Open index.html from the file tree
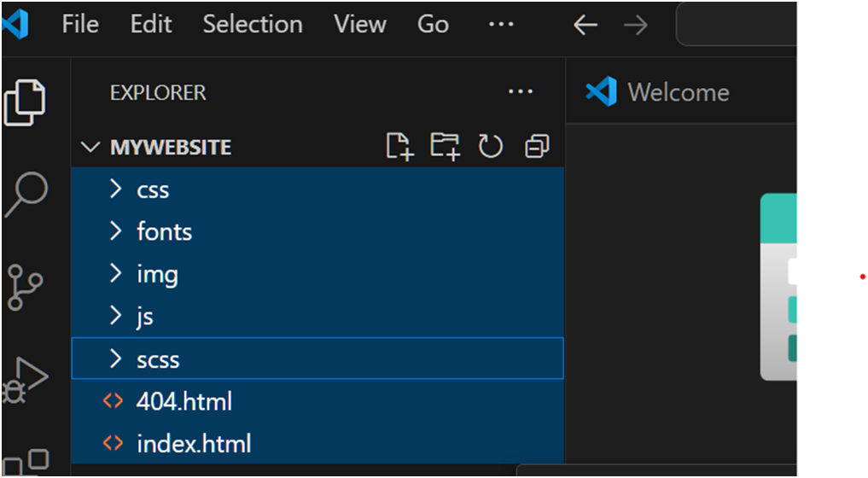This screenshot has width=868, height=478. pos(317,444)
